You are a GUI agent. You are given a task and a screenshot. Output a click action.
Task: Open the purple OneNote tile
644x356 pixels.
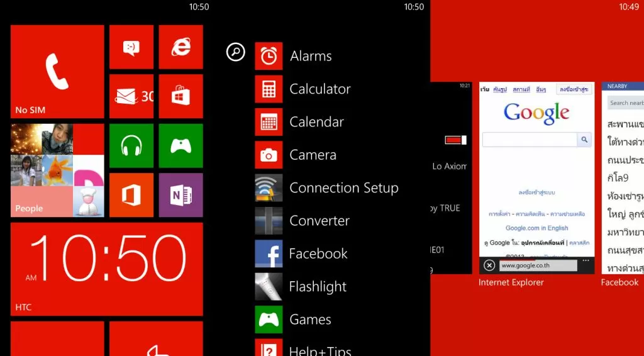[180, 195]
